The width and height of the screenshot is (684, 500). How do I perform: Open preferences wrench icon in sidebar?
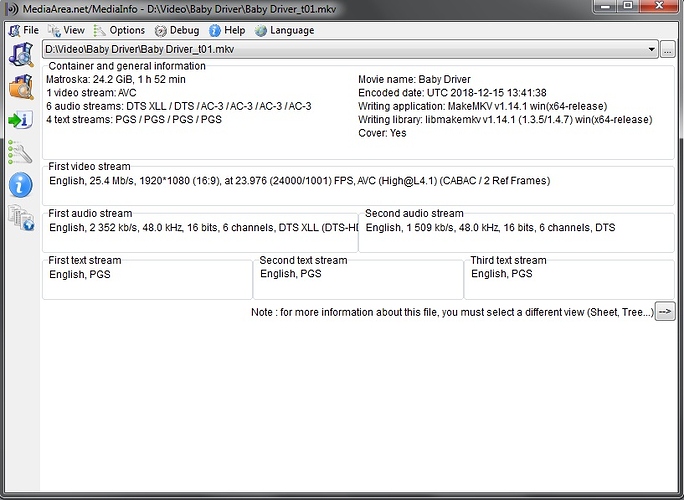tap(20, 152)
